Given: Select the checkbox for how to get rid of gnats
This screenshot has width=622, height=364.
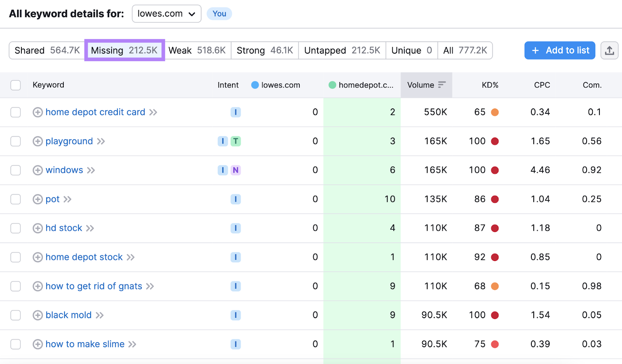Looking at the screenshot, I should click(x=16, y=286).
